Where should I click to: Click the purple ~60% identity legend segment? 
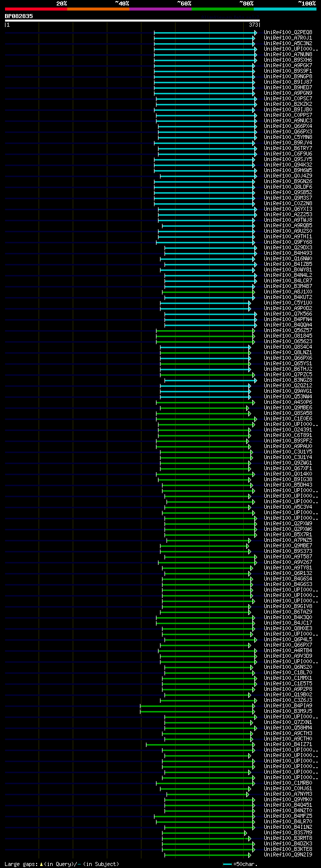(x=160, y=9)
